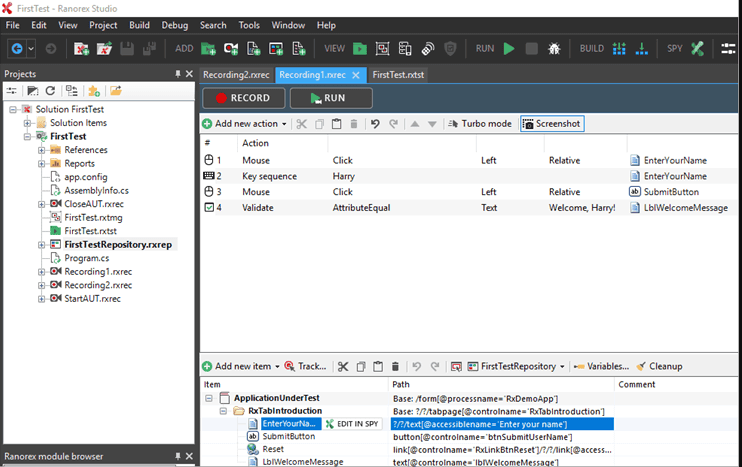The height and width of the screenshot is (467, 742).
Task: Select the SubmitButton repository item
Action: coord(289,436)
